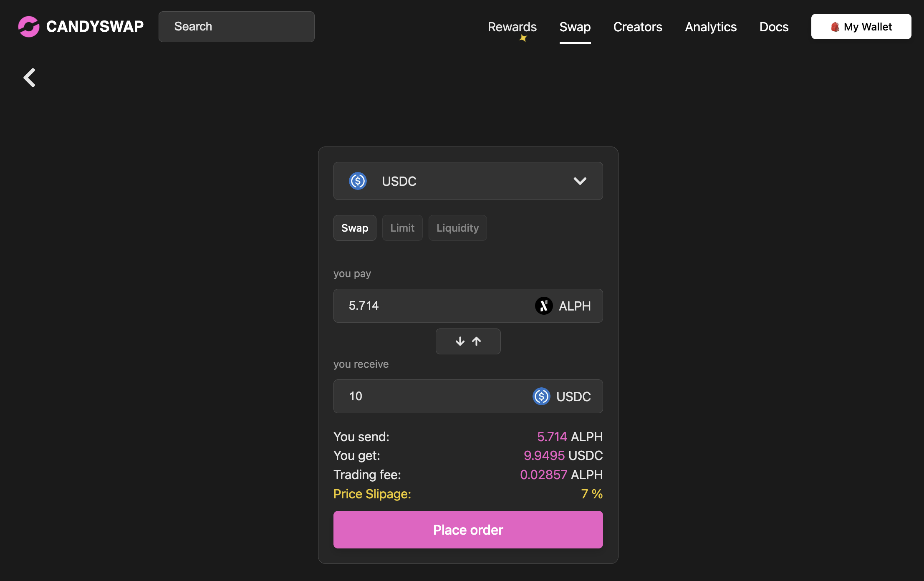Click the USDC icon in receive field
The height and width of the screenshot is (581, 924).
(541, 397)
